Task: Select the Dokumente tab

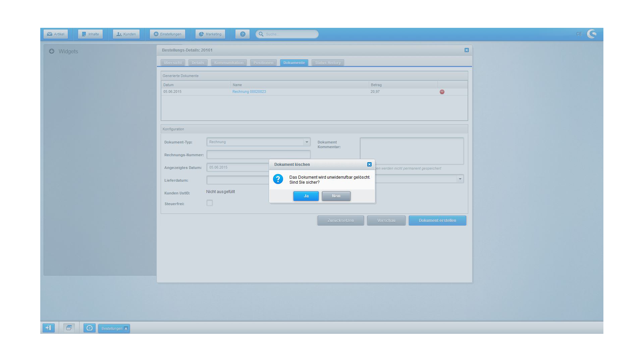Action: pyautogui.click(x=294, y=63)
